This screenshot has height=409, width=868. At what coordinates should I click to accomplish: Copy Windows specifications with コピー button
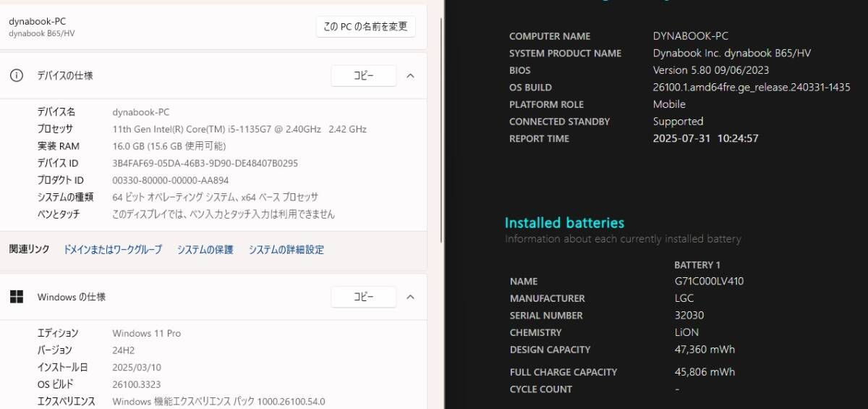363,297
